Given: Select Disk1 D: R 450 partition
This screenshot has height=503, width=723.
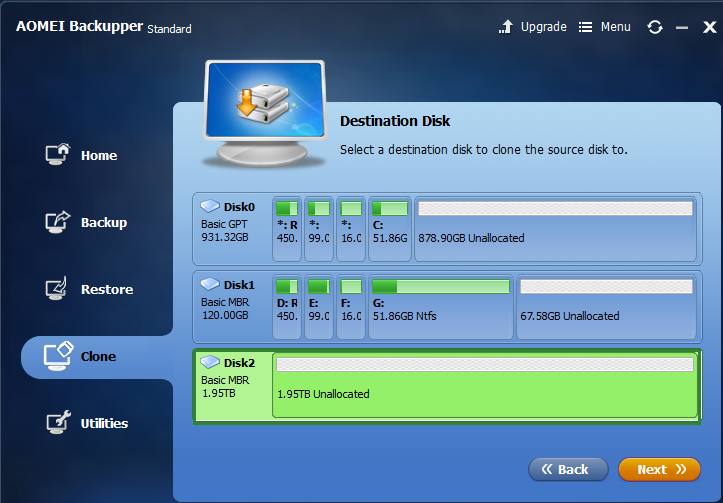Looking at the screenshot, I should [x=287, y=307].
